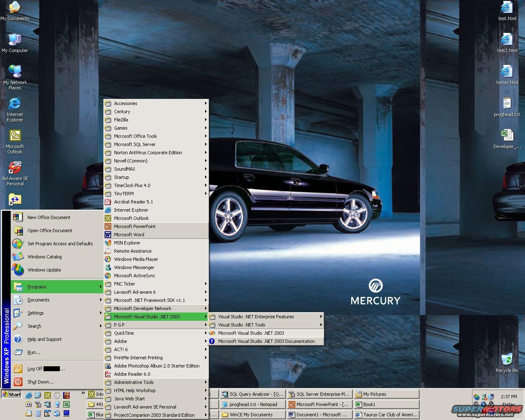Select Microsoft PowerPoint in Programs menu
The height and width of the screenshot is (420, 525).
point(135,226)
